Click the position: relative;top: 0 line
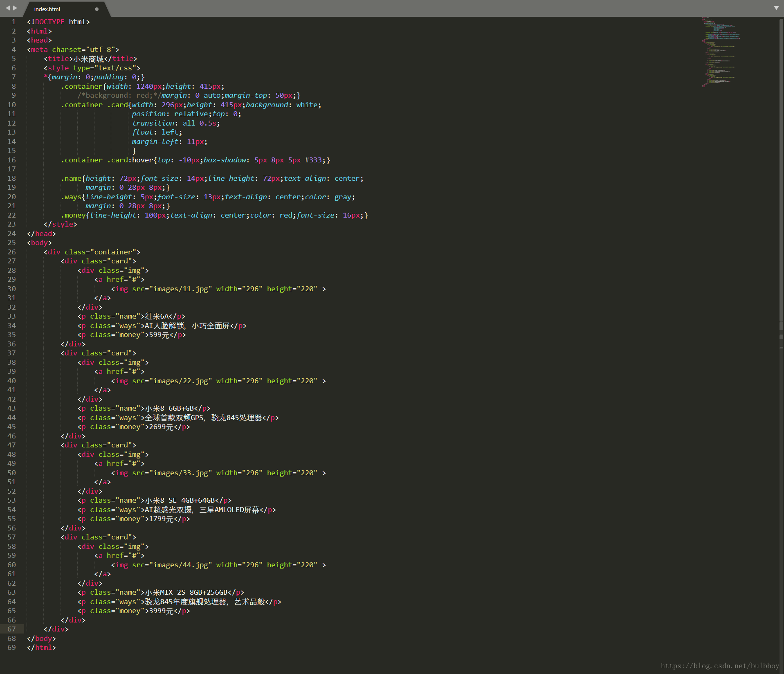The width and height of the screenshot is (784, 674). coord(186,114)
